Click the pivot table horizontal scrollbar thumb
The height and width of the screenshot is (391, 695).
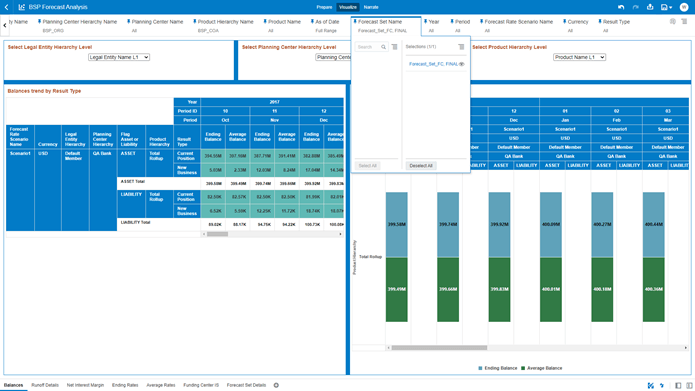(x=217, y=234)
